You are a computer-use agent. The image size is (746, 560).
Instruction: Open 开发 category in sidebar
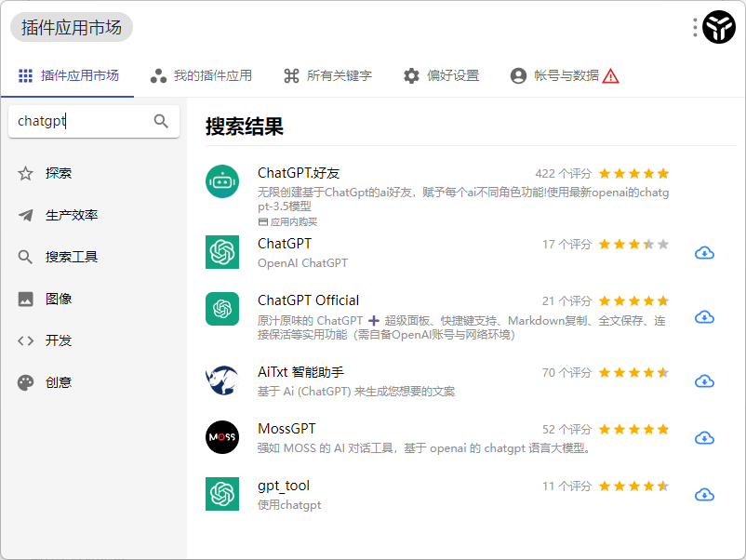coord(59,340)
